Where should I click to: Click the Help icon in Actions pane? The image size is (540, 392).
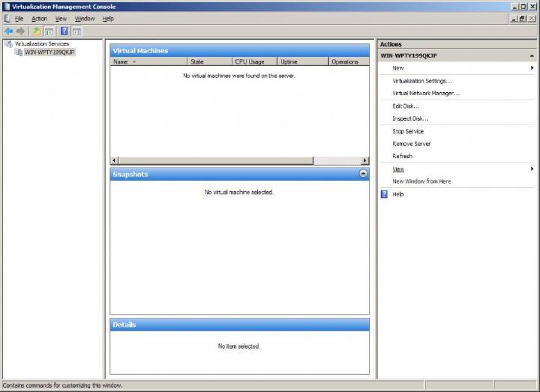384,194
